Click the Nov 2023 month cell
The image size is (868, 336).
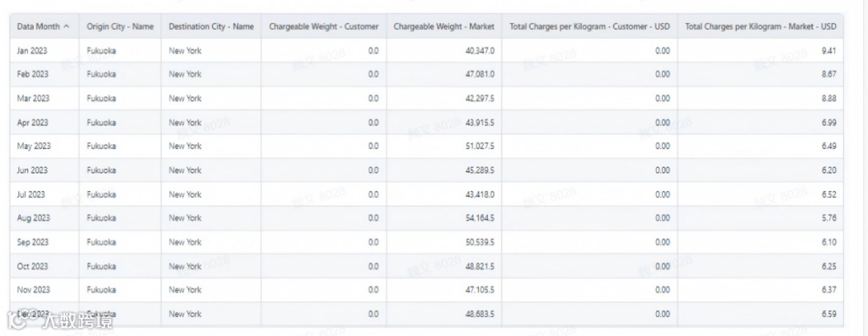[x=32, y=289]
